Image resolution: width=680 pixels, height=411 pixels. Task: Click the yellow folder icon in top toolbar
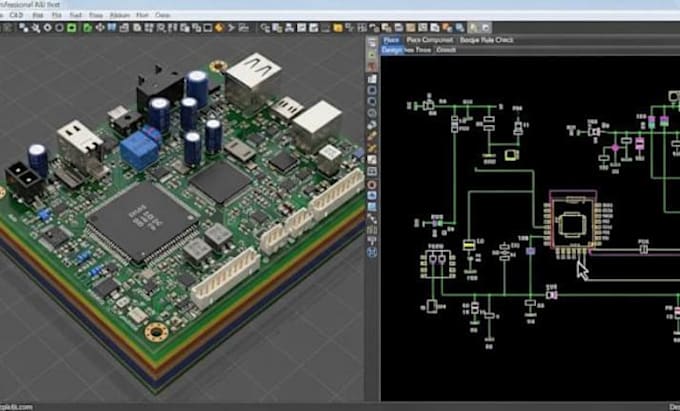click(x=338, y=28)
